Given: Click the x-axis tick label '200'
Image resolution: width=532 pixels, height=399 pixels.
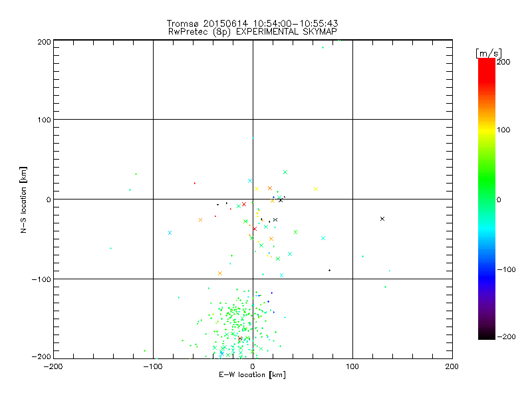Looking at the screenshot, I should (452, 366).
